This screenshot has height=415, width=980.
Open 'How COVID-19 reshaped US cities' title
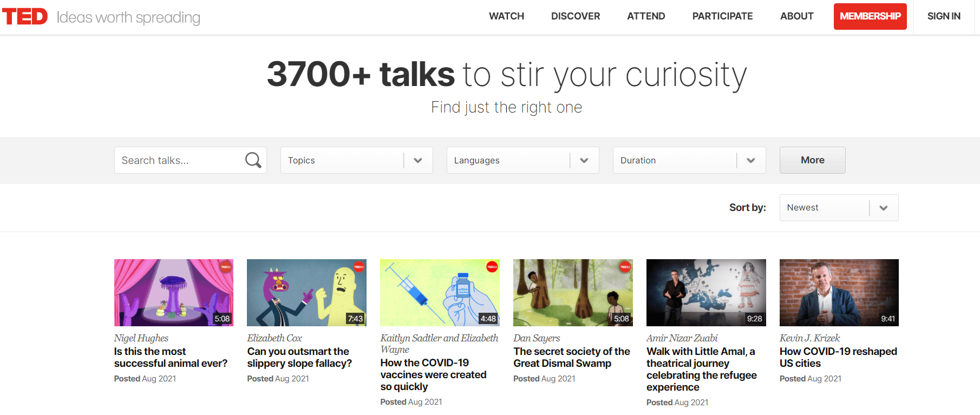(838, 358)
